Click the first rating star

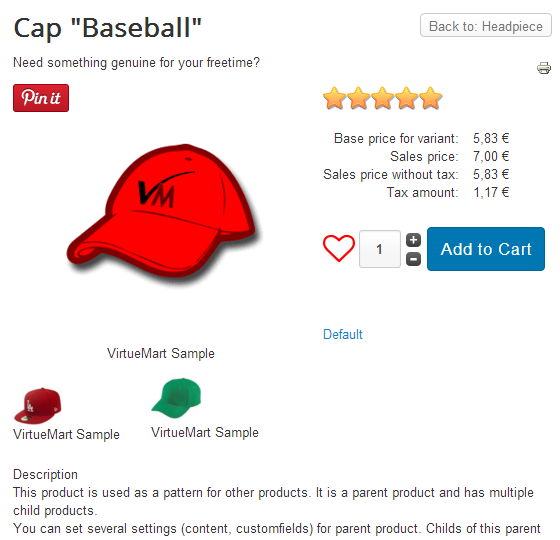(x=334, y=98)
